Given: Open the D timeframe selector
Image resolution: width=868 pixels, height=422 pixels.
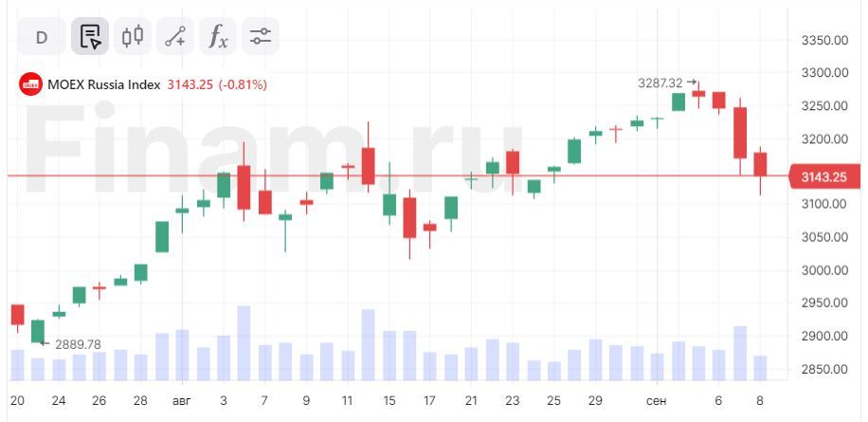Looking at the screenshot, I should (42, 37).
